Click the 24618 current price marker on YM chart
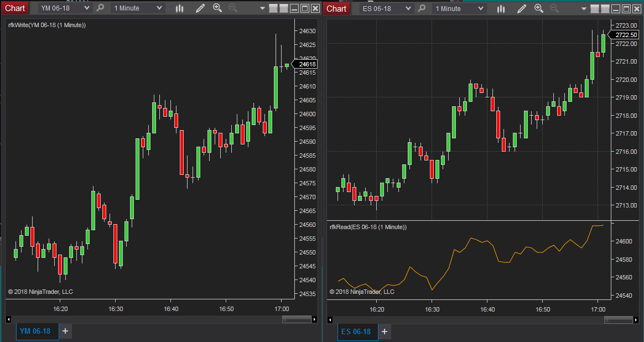 click(304, 64)
